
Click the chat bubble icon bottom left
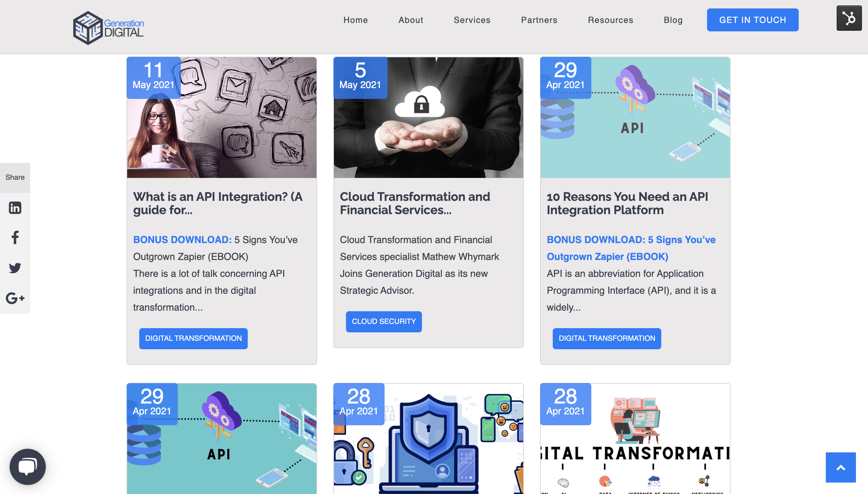pos(27,467)
